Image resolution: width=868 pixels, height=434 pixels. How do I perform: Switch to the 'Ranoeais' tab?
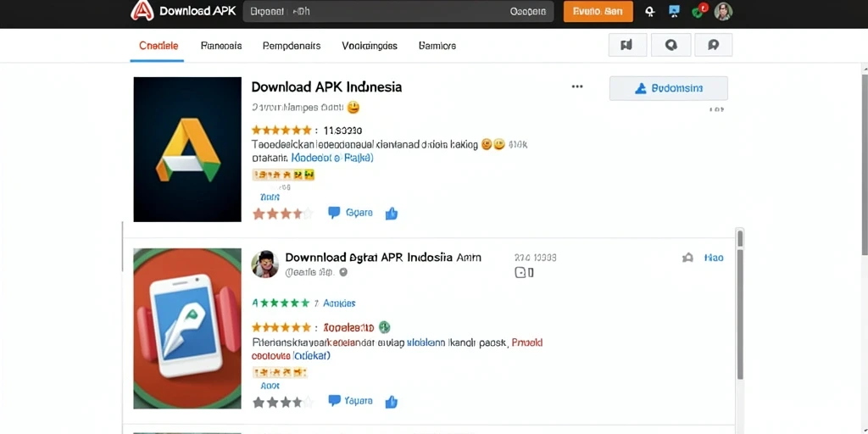tap(221, 46)
